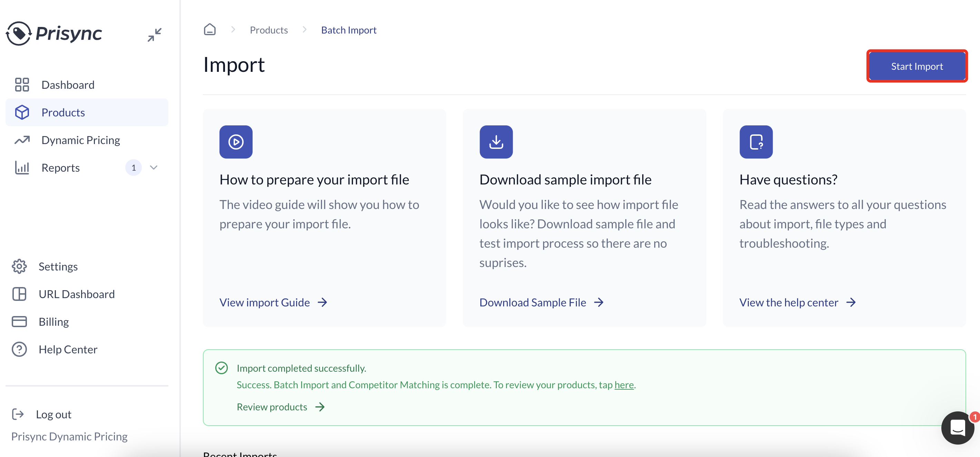Open Dashboard from the sidebar
The height and width of the screenshot is (457, 980).
click(87, 85)
